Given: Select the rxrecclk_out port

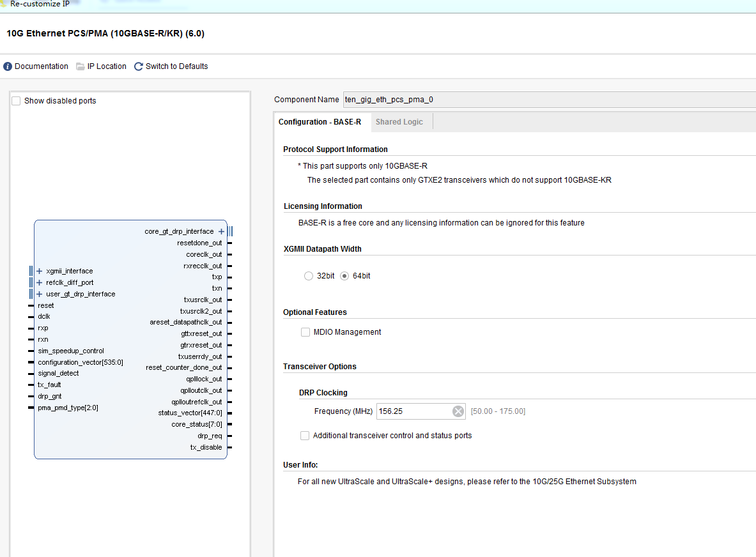Looking at the screenshot, I should tap(203, 266).
